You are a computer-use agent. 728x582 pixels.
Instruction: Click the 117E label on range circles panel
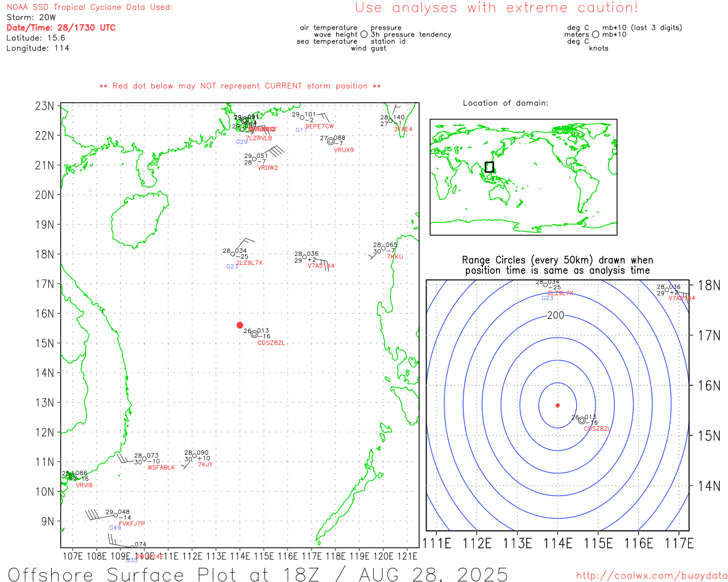679,543
